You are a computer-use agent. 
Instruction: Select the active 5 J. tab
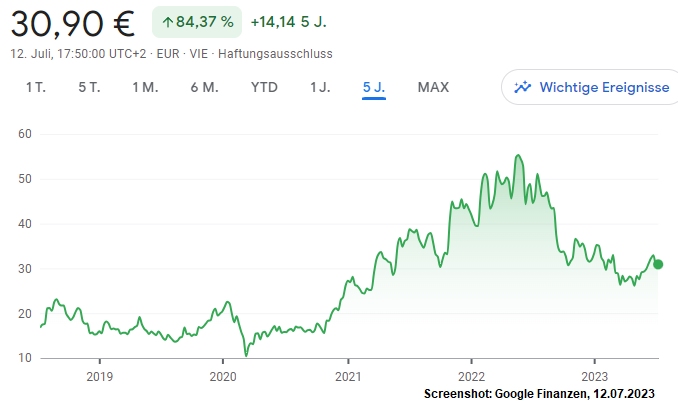374,88
